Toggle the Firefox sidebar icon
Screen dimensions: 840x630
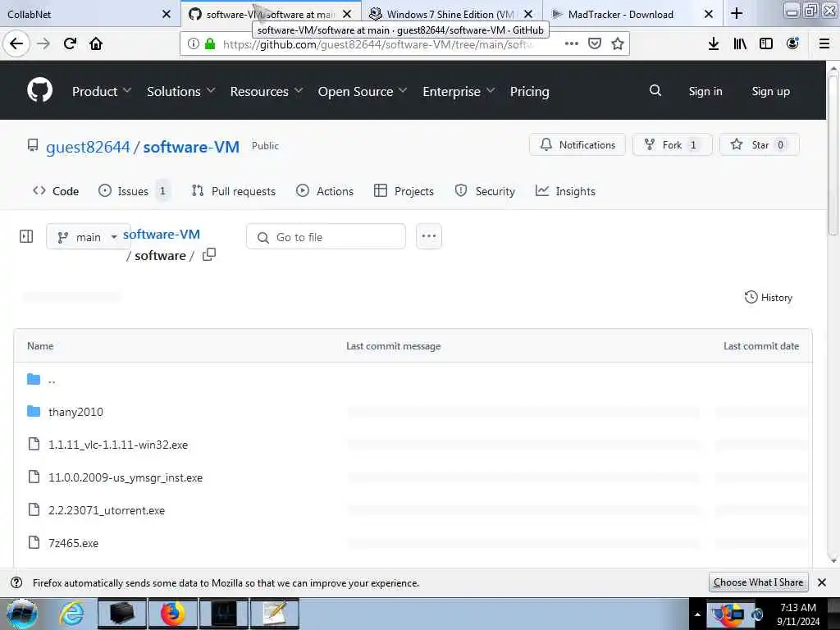pos(766,44)
